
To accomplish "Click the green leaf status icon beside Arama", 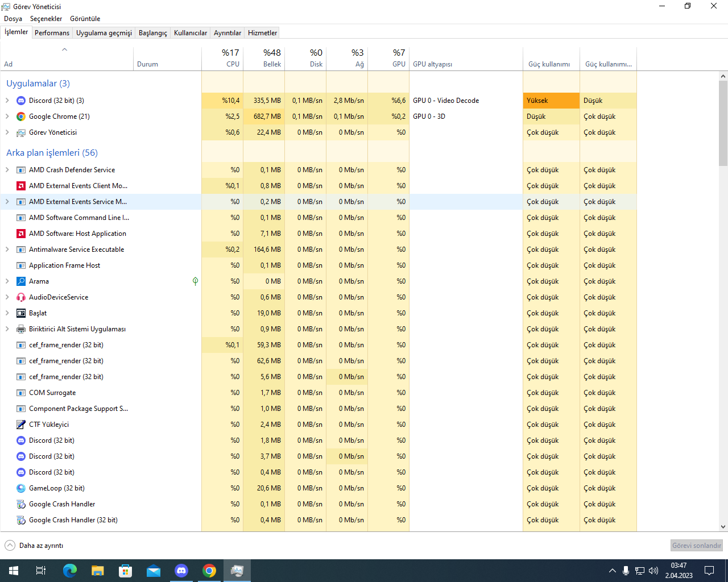I will [195, 281].
